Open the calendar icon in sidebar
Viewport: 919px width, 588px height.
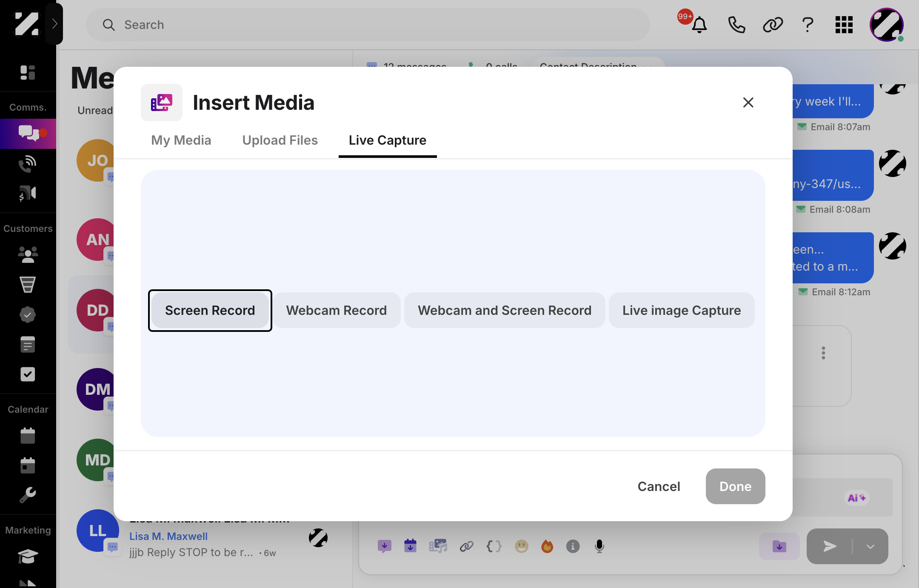28,435
